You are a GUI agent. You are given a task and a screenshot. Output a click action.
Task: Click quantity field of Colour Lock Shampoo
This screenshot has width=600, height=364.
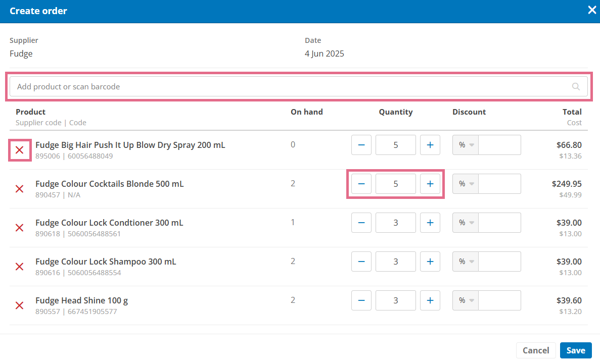click(396, 262)
